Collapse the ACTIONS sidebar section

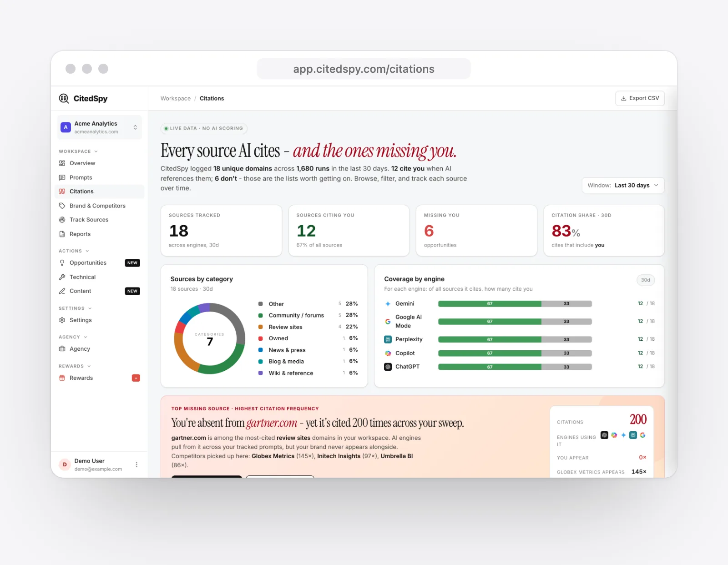(x=74, y=251)
